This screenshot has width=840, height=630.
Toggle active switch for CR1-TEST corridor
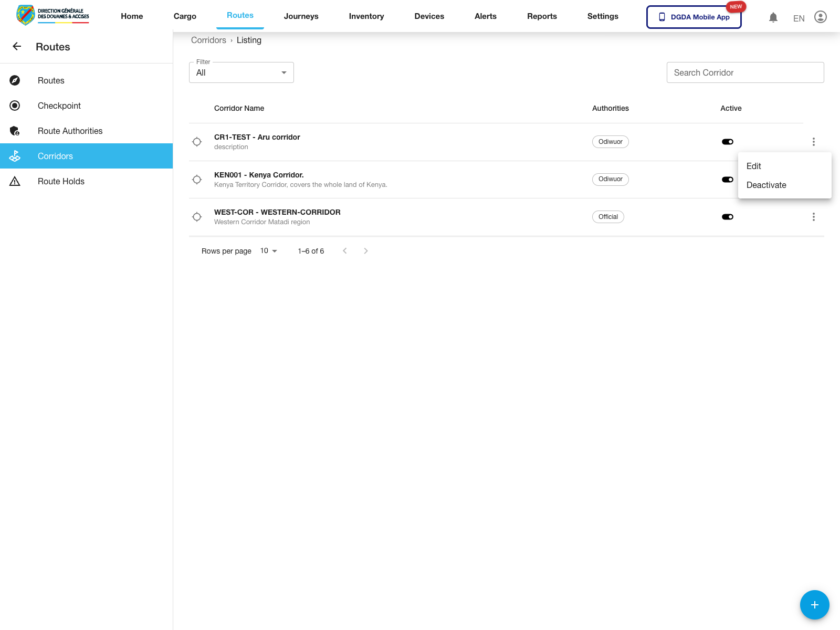coord(727,142)
